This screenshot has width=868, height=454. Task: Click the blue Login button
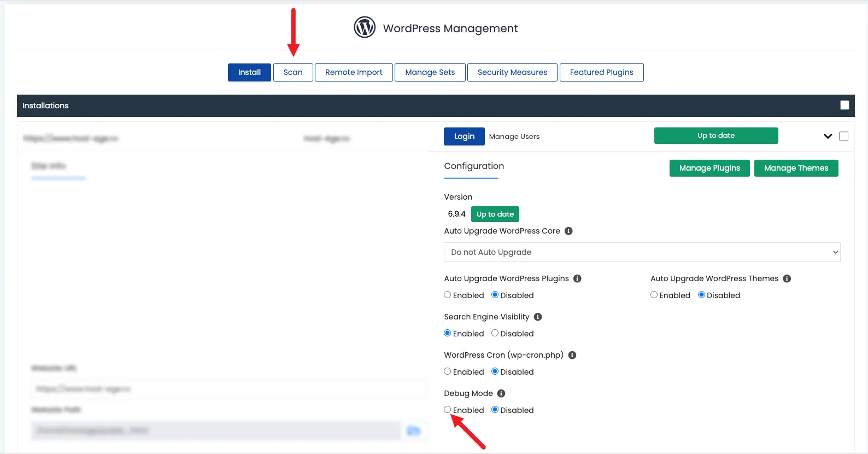(x=464, y=136)
